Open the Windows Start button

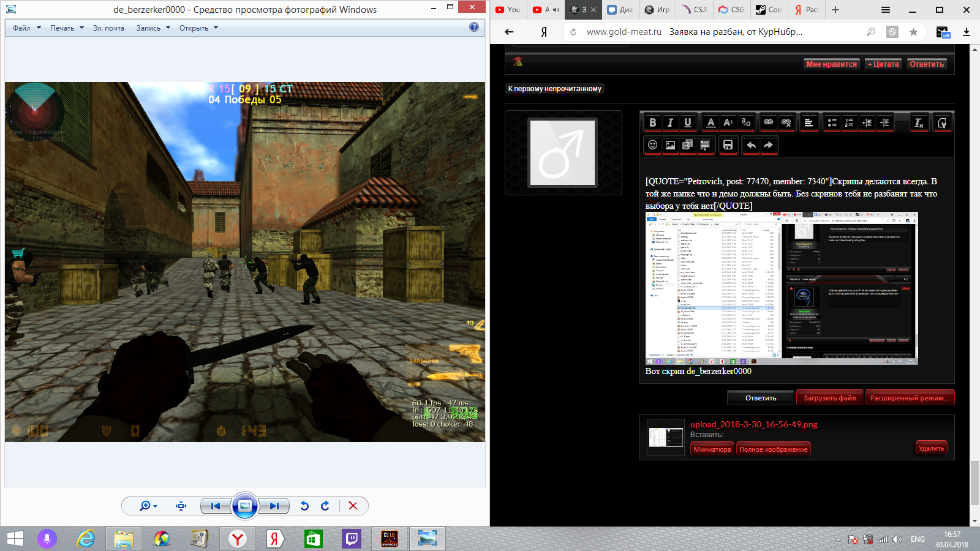point(15,539)
